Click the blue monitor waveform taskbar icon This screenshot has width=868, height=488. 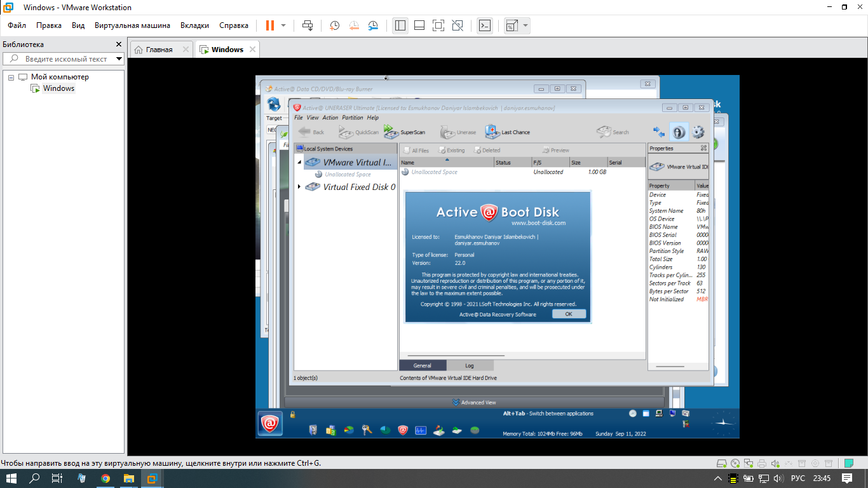point(421,430)
